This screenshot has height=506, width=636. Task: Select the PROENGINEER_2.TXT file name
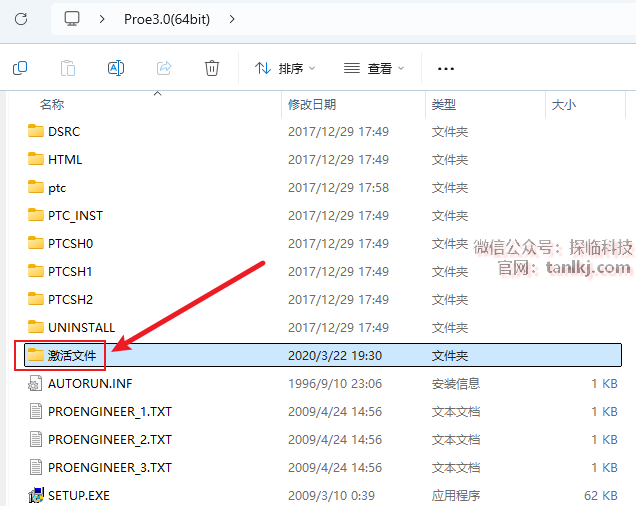tap(110, 439)
